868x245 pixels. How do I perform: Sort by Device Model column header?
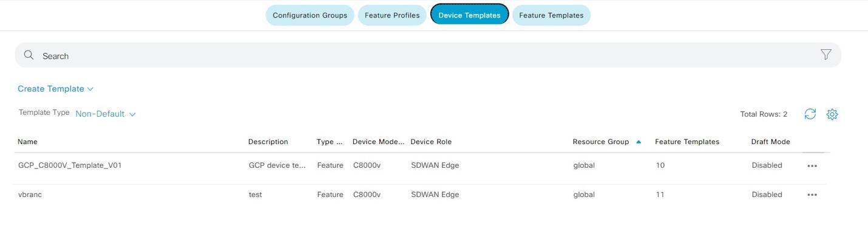point(378,142)
